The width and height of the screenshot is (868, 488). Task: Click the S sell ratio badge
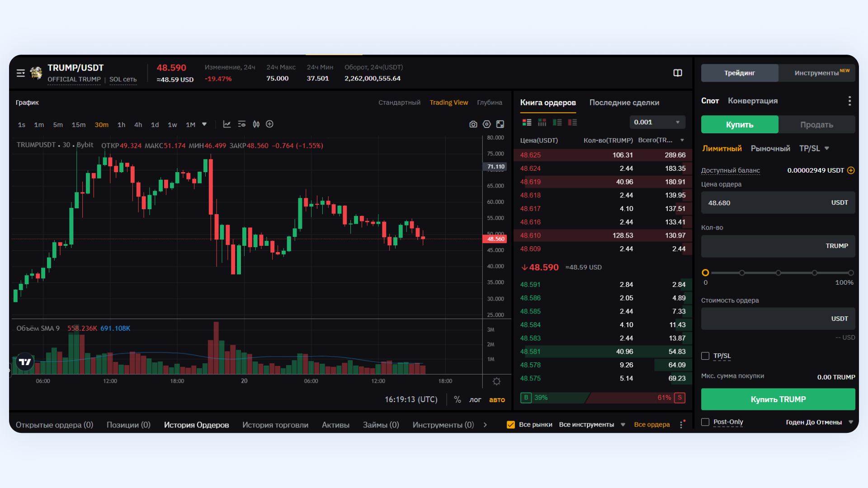tap(680, 398)
